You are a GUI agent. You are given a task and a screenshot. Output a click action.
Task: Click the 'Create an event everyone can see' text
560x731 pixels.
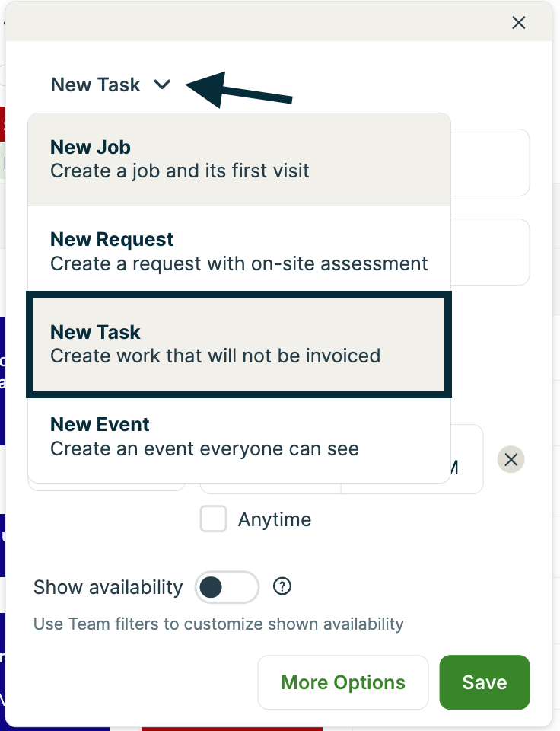[204, 448]
